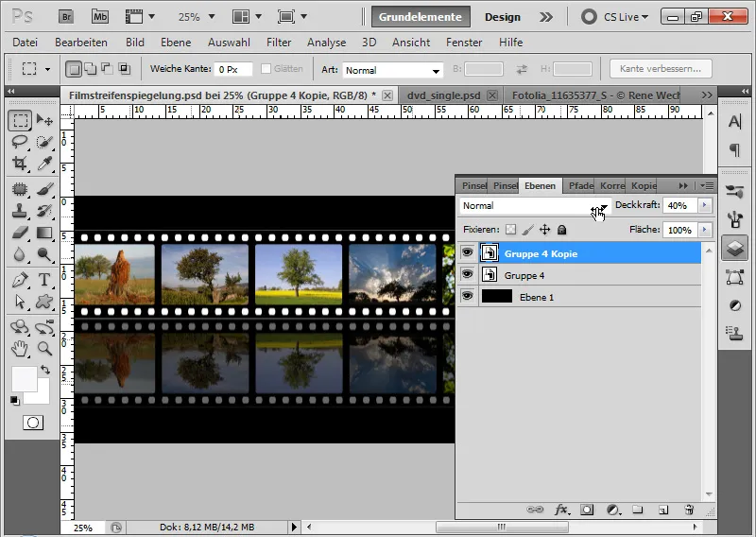Open the Ebene menu
Viewport: 756px width, 537px height.
[176, 43]
